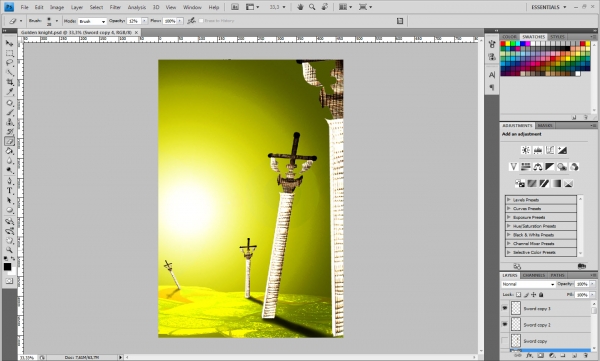Image resolution: width=600 pixels, height=361 pixels.
Task: Toggle Quick Mask mode
Action: point(9,281)
